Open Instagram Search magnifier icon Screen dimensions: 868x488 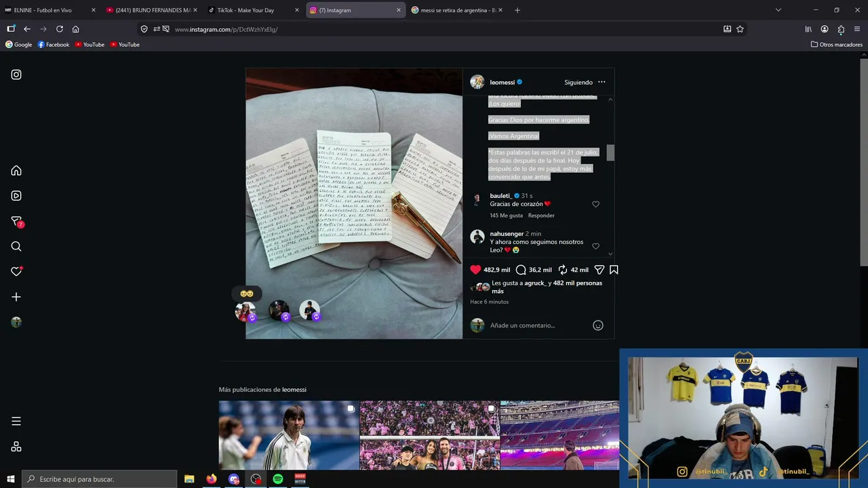point(16,247)
